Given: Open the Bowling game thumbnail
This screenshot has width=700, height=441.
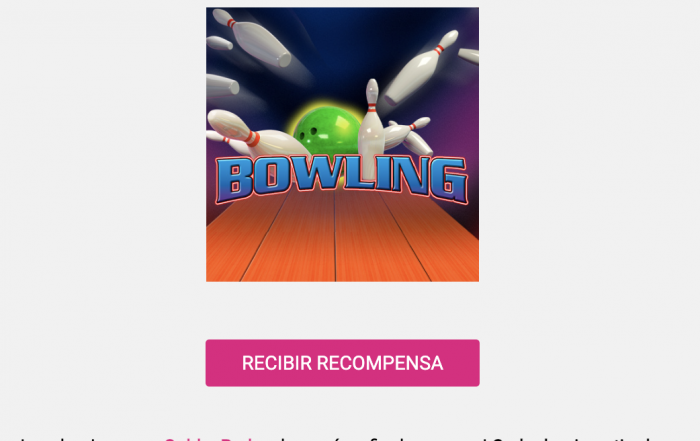Looking at the screenshot, I should 342,144.
